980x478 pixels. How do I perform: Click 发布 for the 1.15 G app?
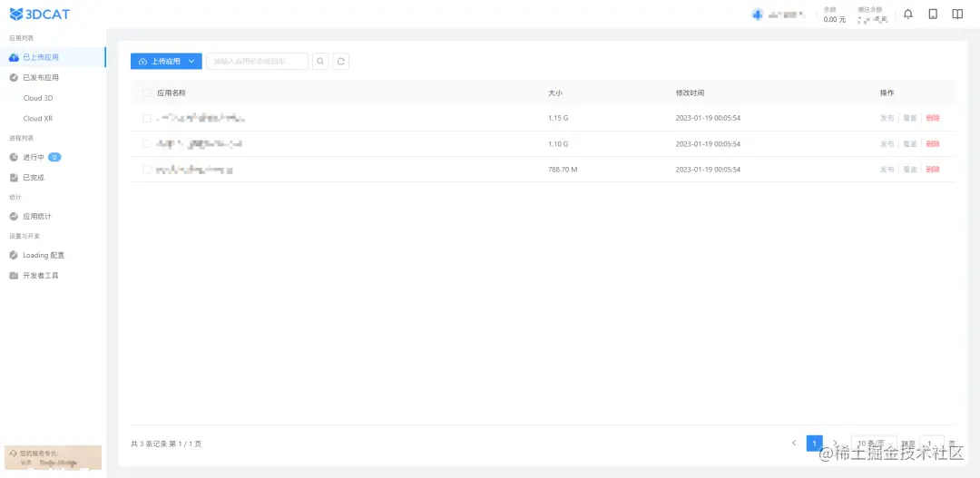[x=887, y=118]
